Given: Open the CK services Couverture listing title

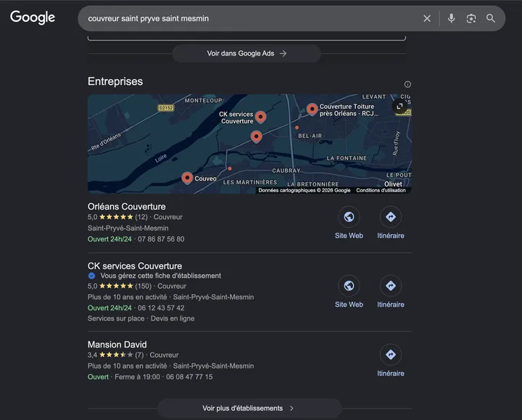Looking at the screenshot, I should 135,265.
